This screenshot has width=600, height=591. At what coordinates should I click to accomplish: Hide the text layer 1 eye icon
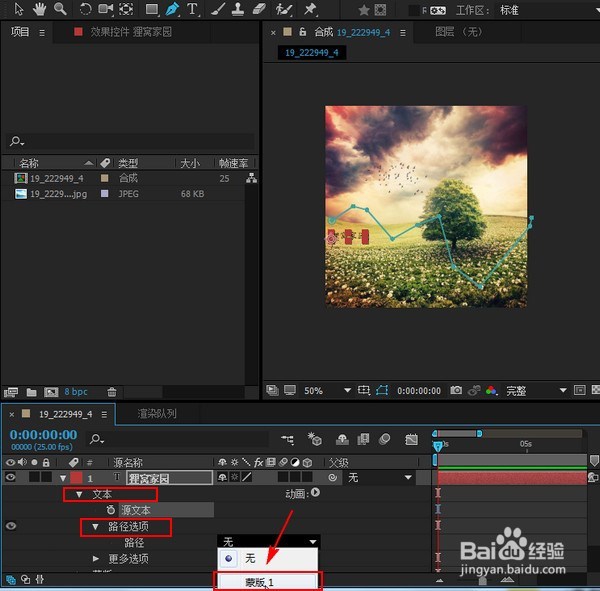click(x=11, y=477)
